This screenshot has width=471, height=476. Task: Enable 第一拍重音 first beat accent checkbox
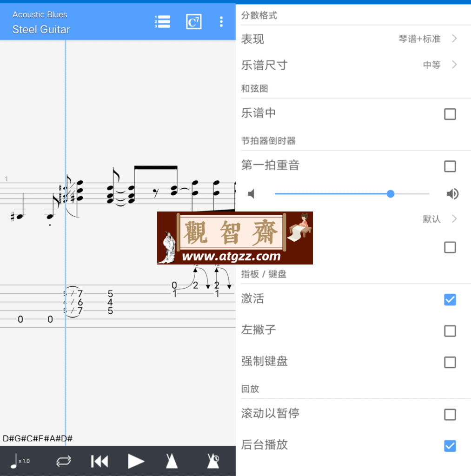point(450,166)
